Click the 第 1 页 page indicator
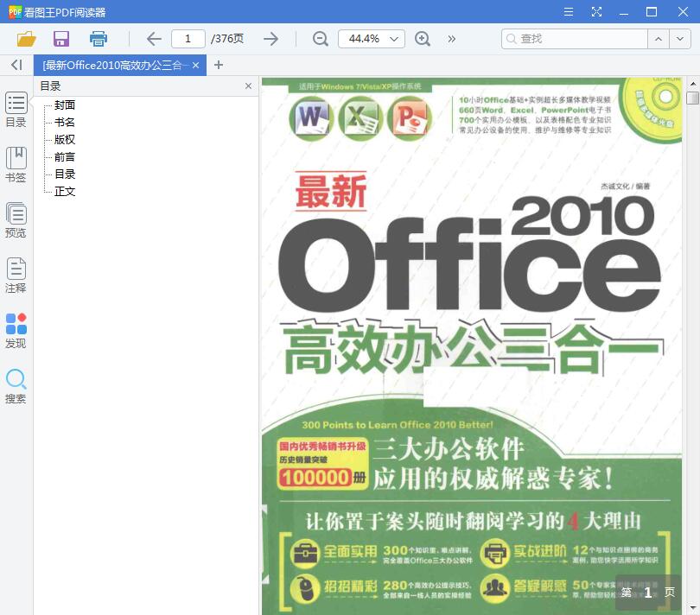Viewport: 700px width, 615px height. tap(648, 593)
